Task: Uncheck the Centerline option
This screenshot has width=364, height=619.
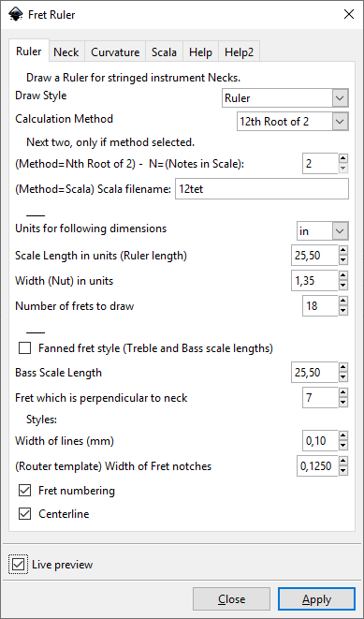Action: point(25,514)
